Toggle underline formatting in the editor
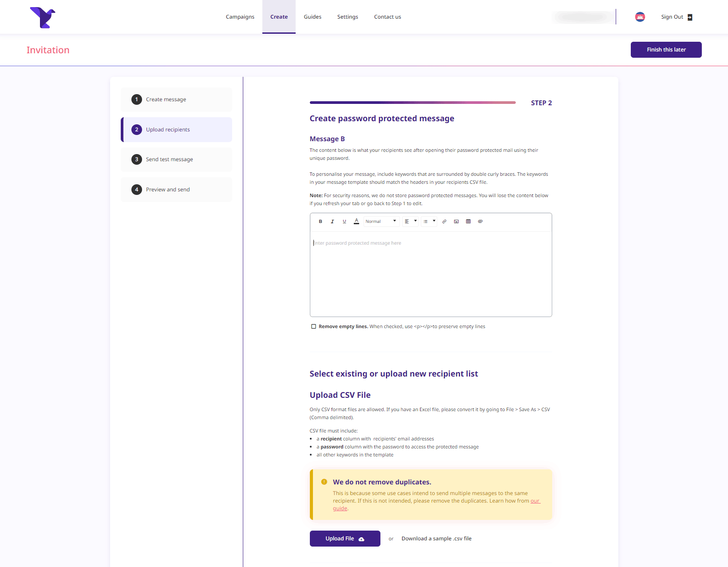 (344, 222)
